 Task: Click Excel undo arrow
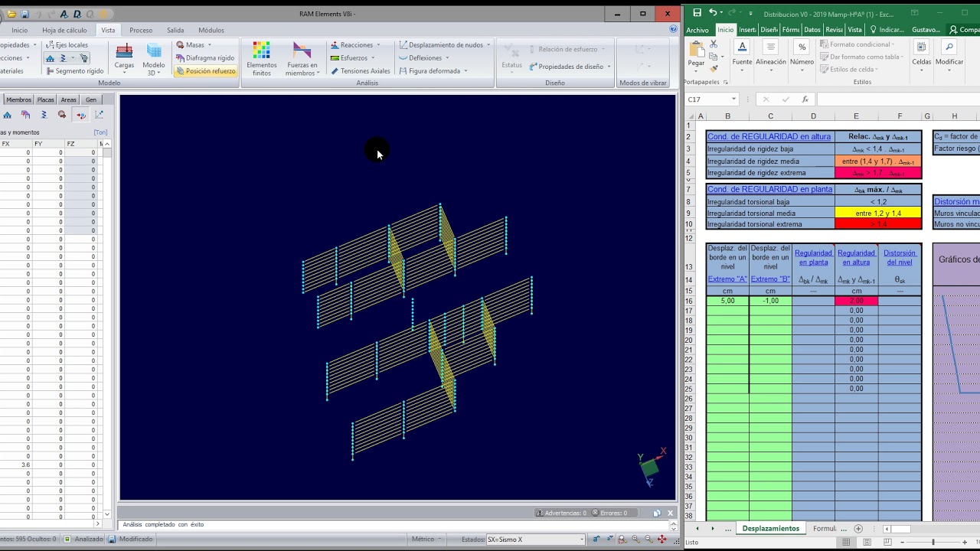tap(713, 13)
